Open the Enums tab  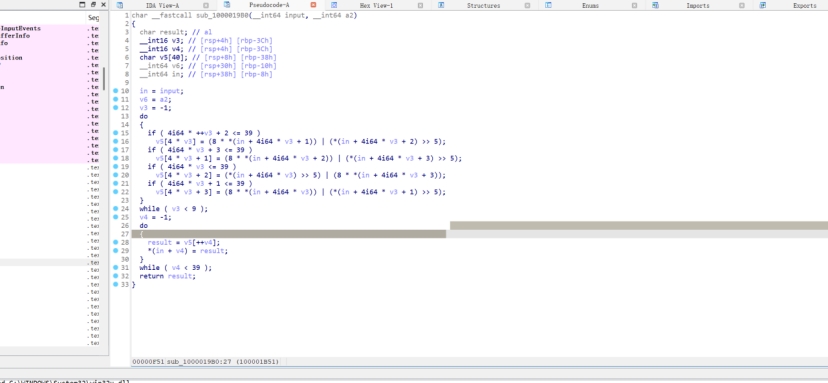(590, 5)
